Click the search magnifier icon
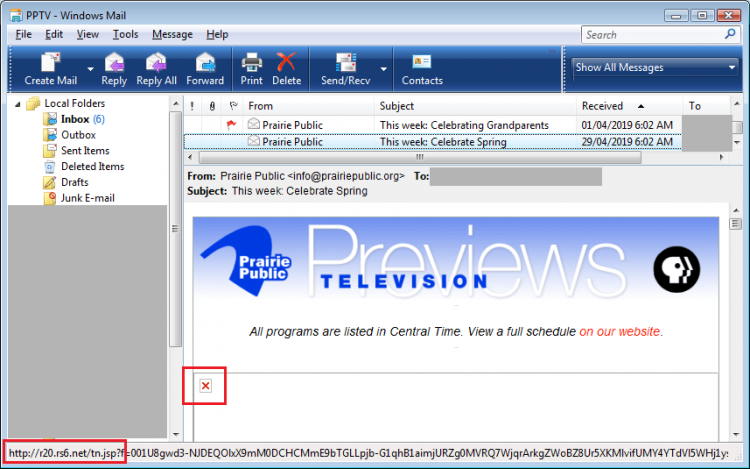Screen dimensions: 750x469 [x=730, y=34]
